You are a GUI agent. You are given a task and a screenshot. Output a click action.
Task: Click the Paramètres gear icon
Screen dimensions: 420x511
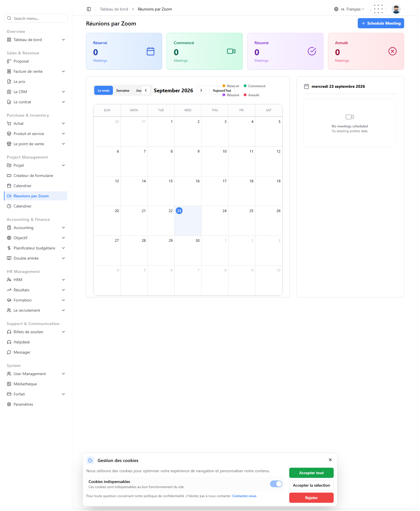(x=9, y=404)
